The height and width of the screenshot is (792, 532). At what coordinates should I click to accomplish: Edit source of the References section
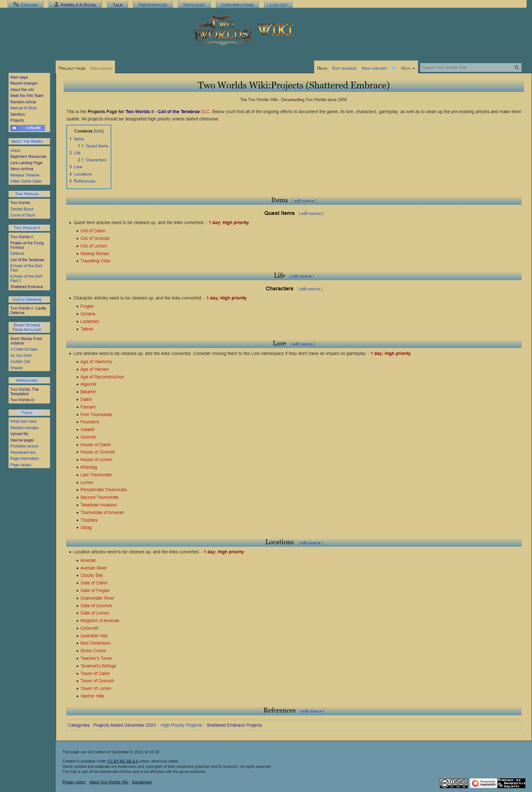[x=312, y=711]
